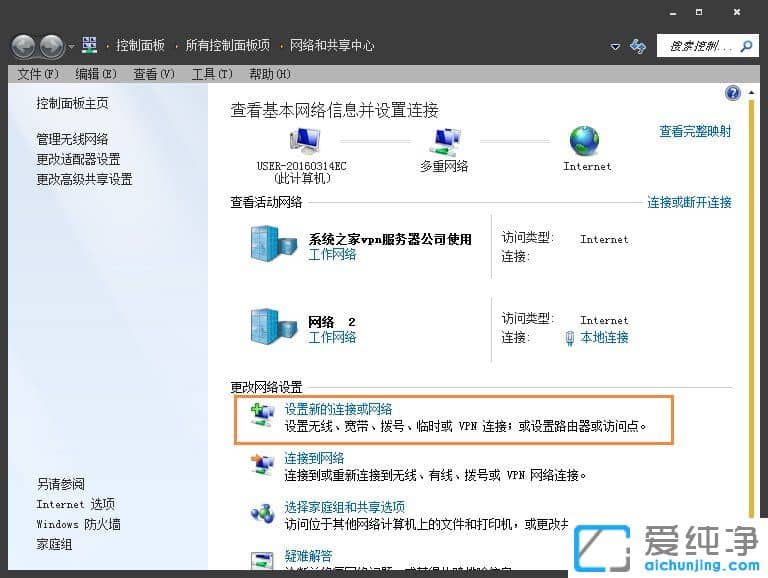The image size is (768, 578).
Task: Click the 疑难解答 icon
Action: (x=263, y=560)
